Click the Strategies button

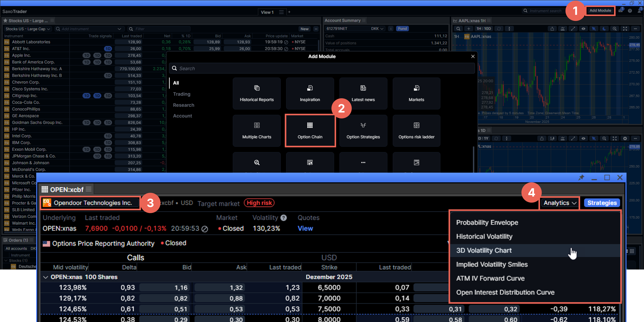coord(602,203)
